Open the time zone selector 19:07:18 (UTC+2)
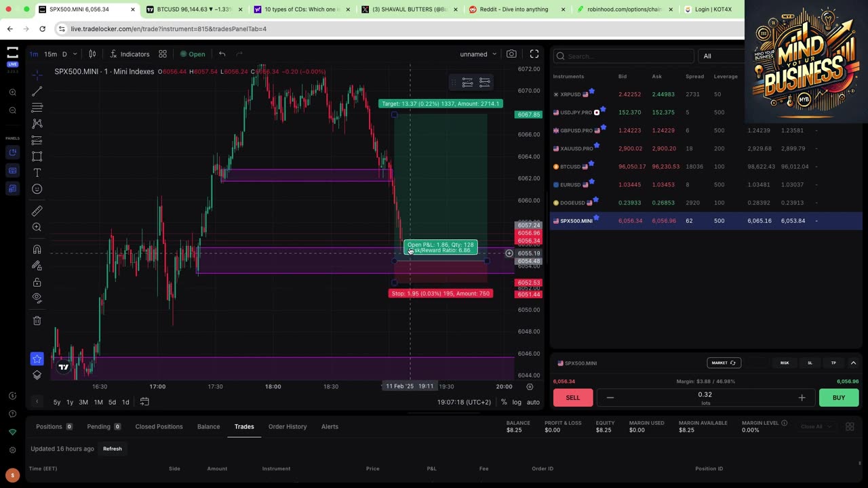Image resolution: width=868 pixels, height=488 pixels. (464, 403)
